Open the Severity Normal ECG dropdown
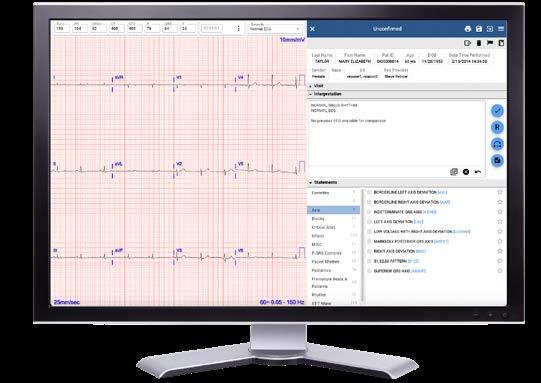 tap(275, 28)
